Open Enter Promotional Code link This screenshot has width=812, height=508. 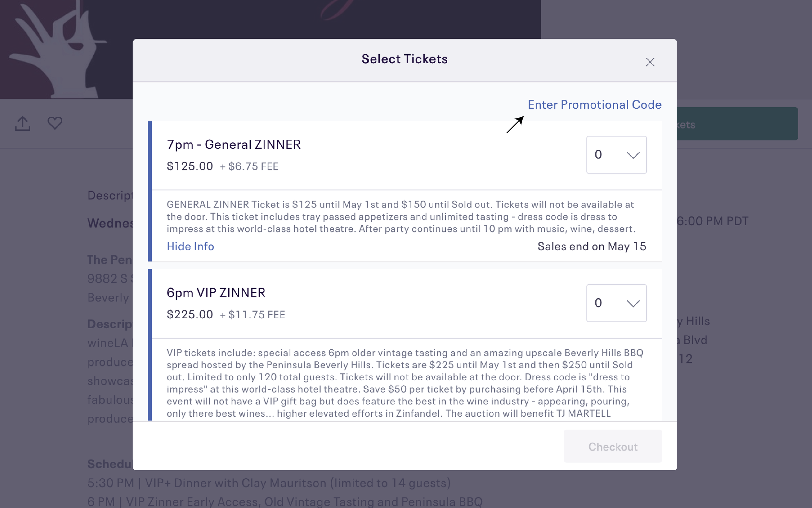pos(594,104)
